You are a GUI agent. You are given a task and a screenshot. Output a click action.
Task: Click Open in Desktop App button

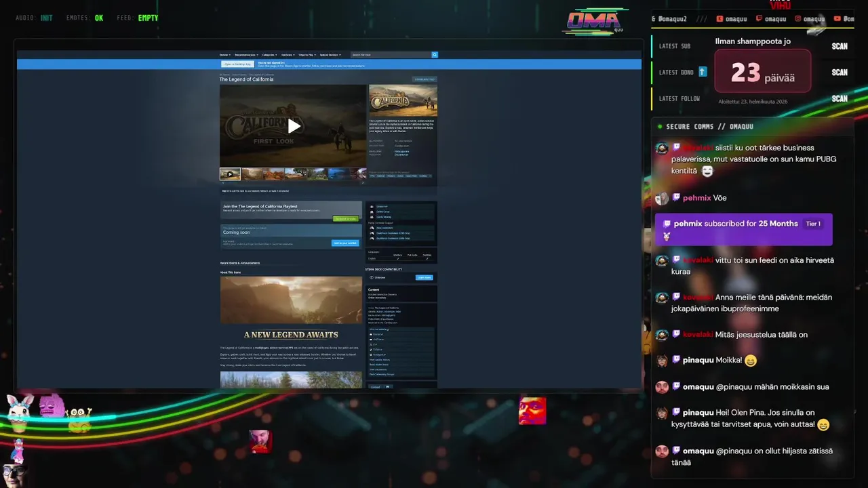237,64
